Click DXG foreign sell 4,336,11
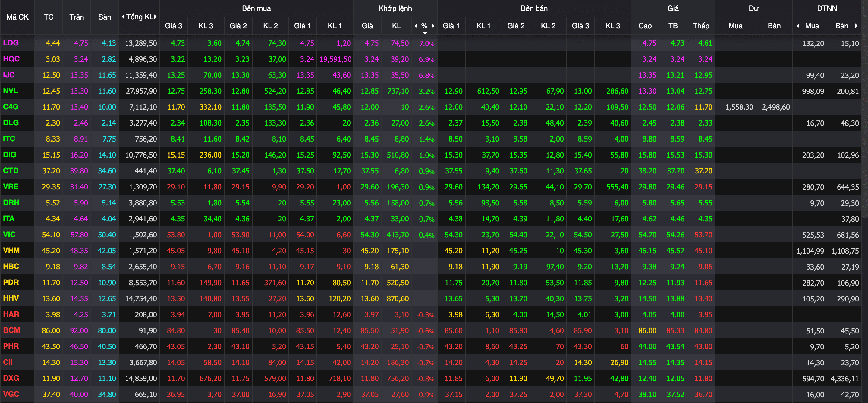This screenshot has width=868, height=403. click(x=844, y=378)
